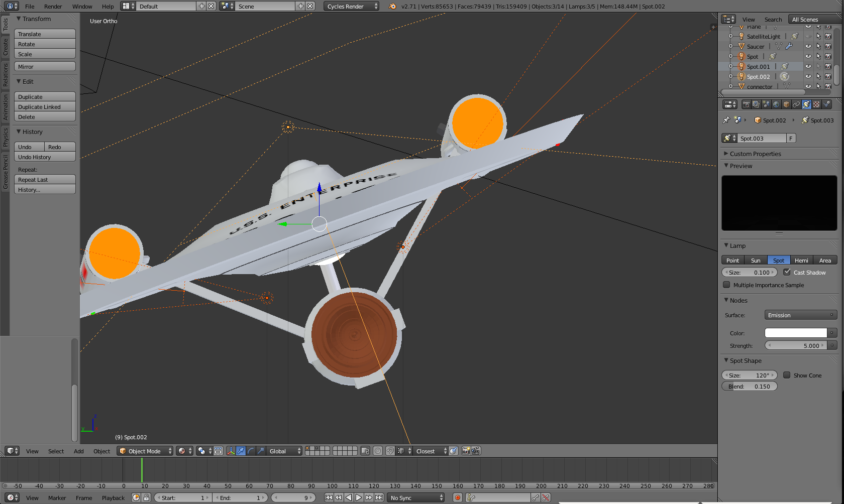Enable the Show Cone checkbox

pyautogui.click(x=787, y=375)
